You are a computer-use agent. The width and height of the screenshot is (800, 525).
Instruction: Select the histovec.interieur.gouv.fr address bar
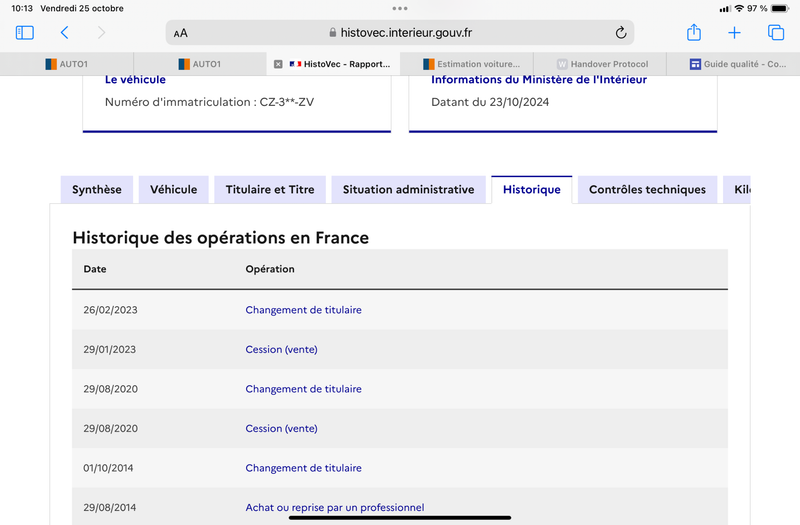click(x=400, y=33)
